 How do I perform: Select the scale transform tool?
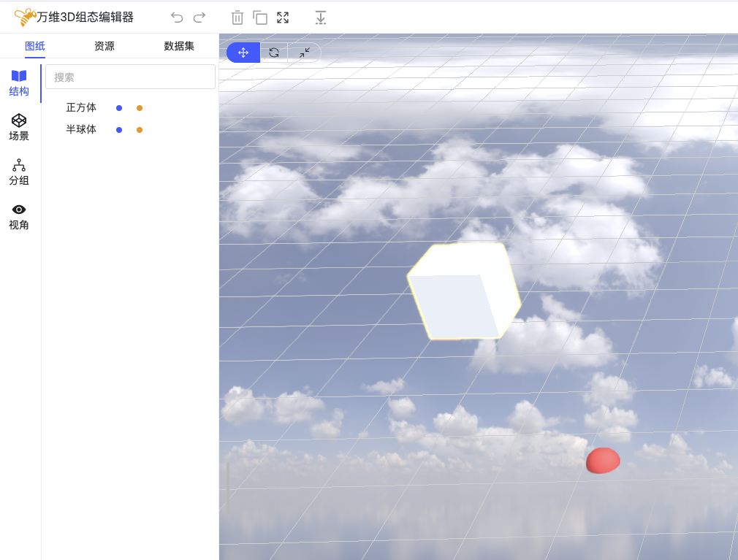pyautogui.click(x=304, y=53)
